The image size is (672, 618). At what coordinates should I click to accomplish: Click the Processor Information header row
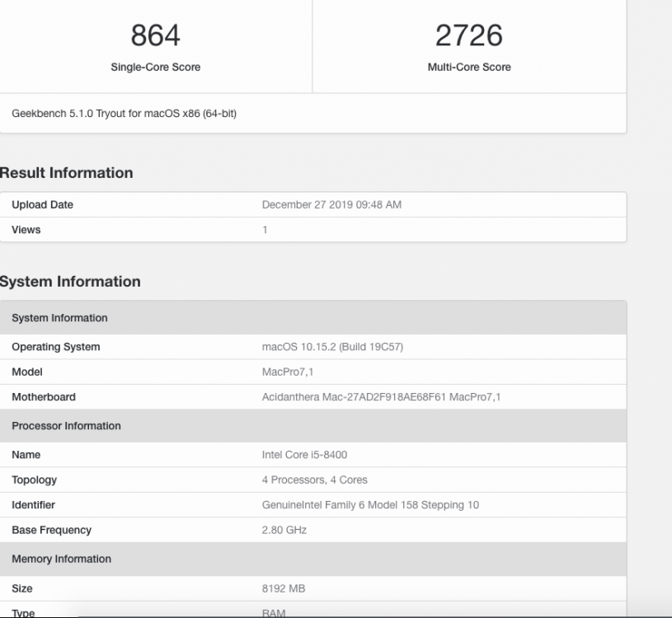point(313,426)
